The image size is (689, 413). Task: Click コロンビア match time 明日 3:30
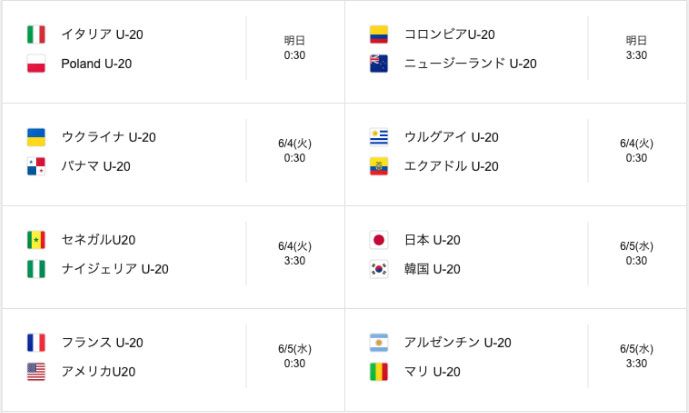click(x=636, y=48)
